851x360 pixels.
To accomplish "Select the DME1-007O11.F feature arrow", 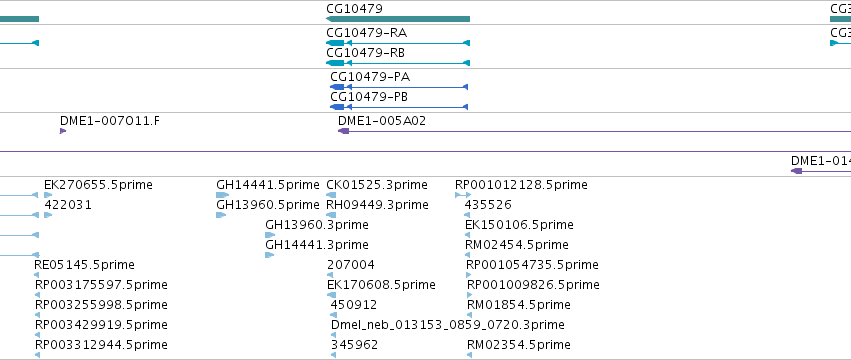I will pyautogui.click(x=63, y=131).
